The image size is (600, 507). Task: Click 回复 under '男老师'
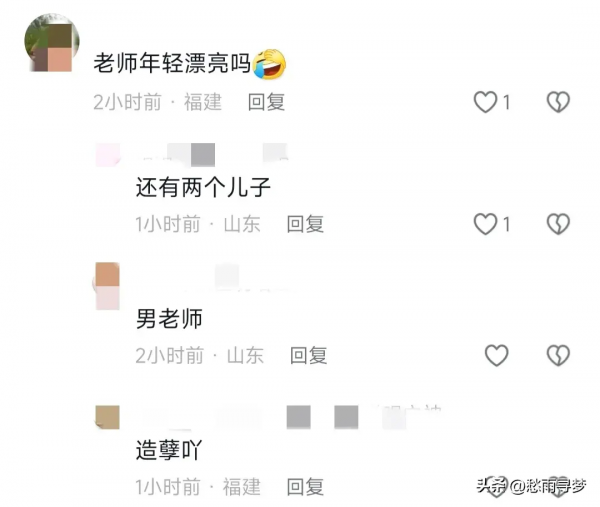tap(308, 355)
